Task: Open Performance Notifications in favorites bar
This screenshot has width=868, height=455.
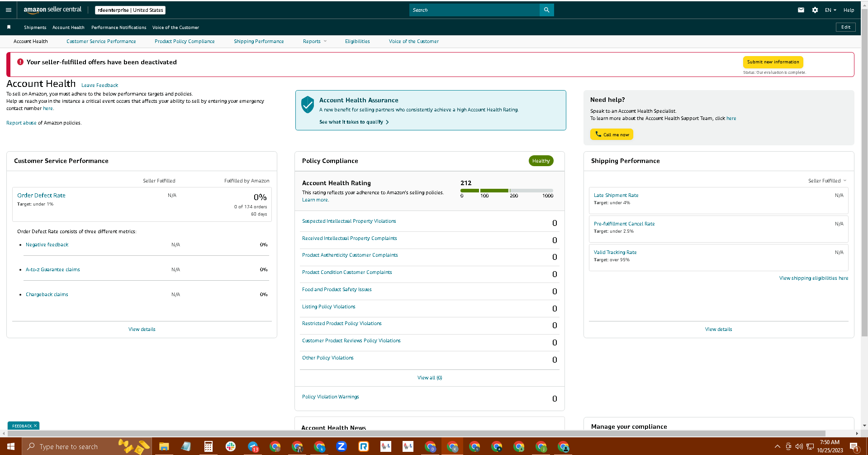Action: [x=119, y=27]
